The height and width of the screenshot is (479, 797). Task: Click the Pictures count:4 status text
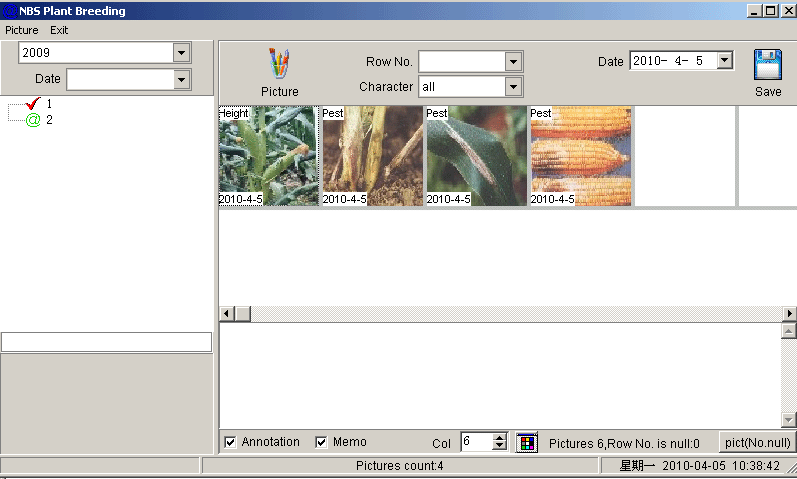[400, 466]
